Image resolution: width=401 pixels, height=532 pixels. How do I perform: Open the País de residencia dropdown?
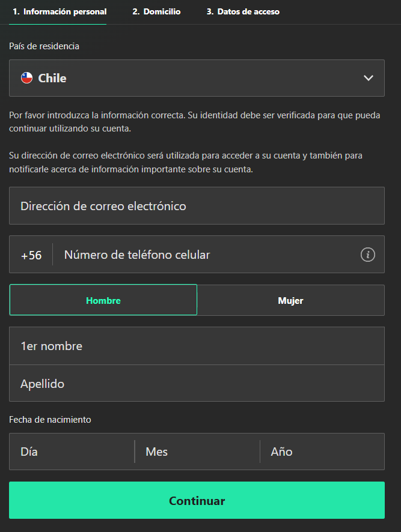pyautogui.click(x=197, y=77)
